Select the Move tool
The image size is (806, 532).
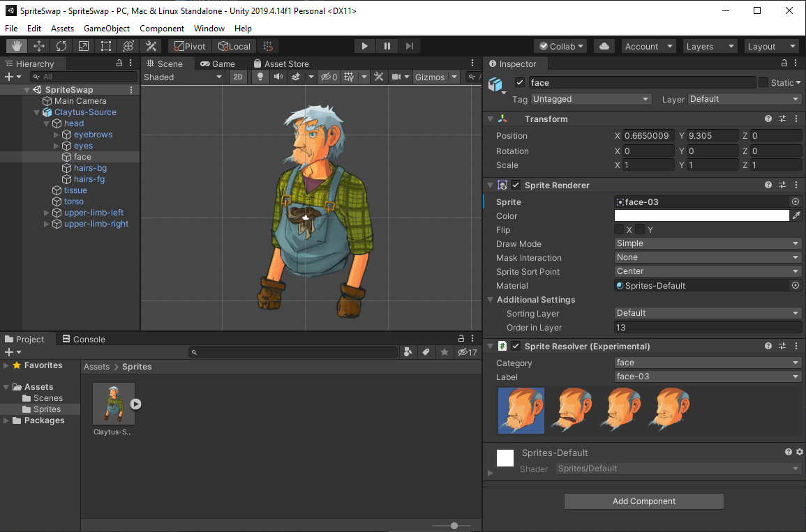click(x=39, y=45)
